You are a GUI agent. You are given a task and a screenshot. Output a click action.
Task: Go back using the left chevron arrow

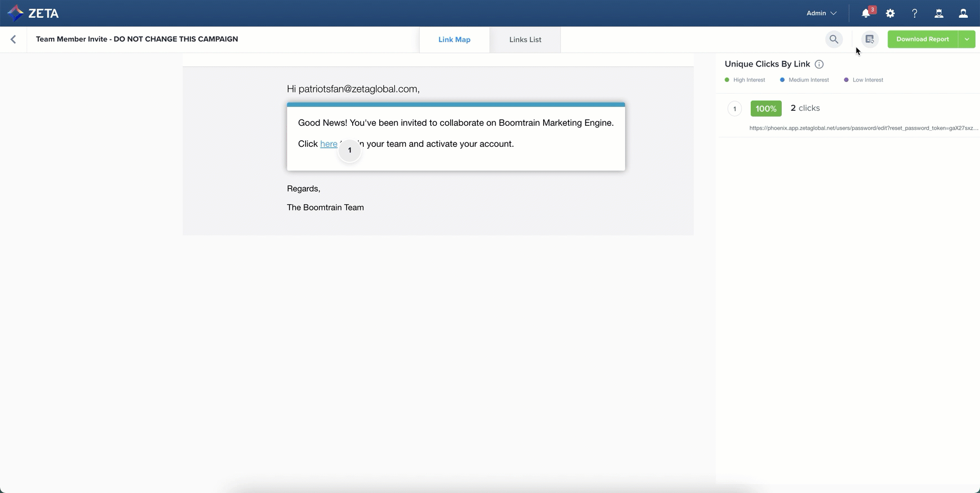point(13,39)
